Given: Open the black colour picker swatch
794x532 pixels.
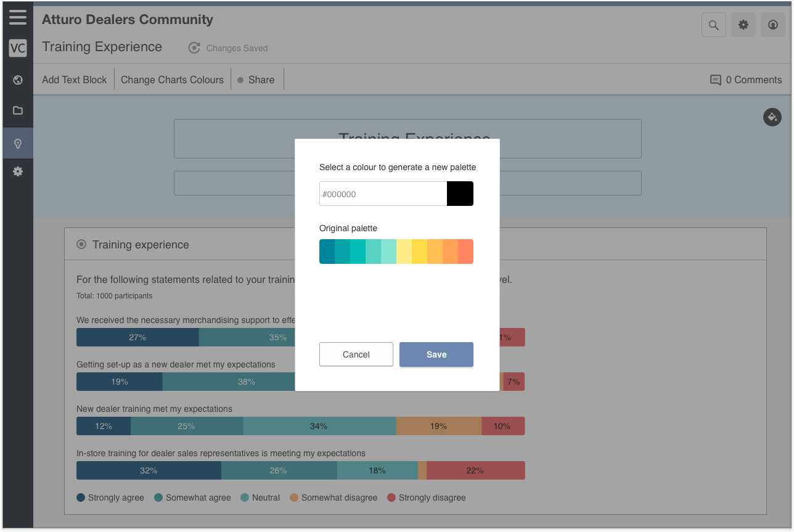Looking at the screenshot, I should (460, 194).
